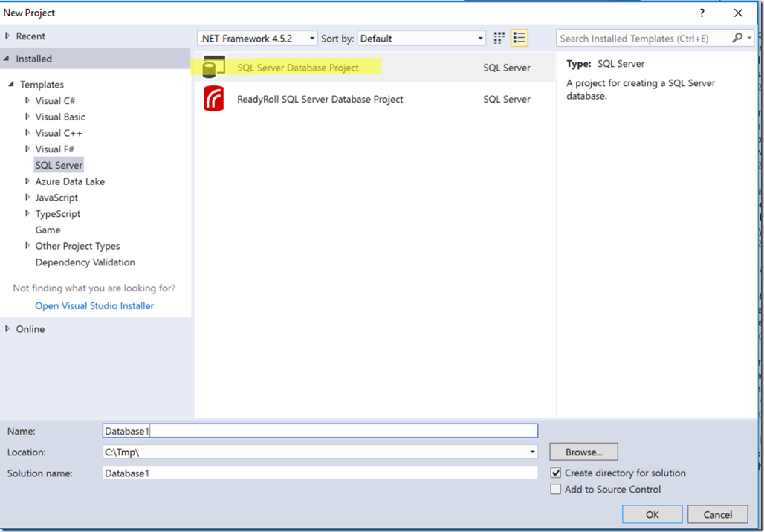
Task: Close the New Project dialog
Action: tap(738, 13)
